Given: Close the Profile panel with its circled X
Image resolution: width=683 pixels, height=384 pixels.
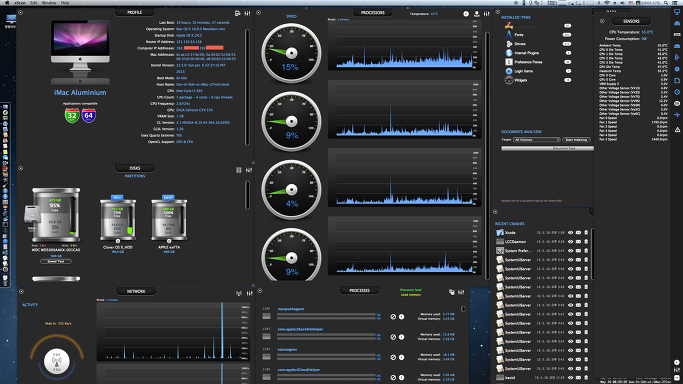Looking at the screenshot, I should [x=20, y=13].
